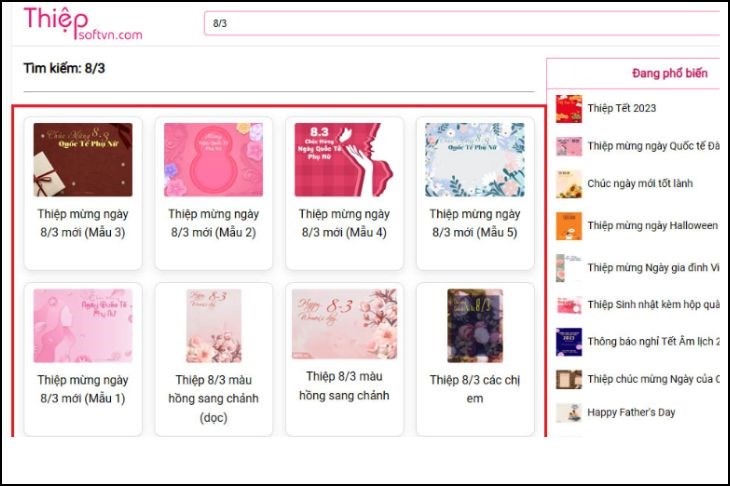Click the Thiệp Tết 2023 sidebar icon

point(569,108)
